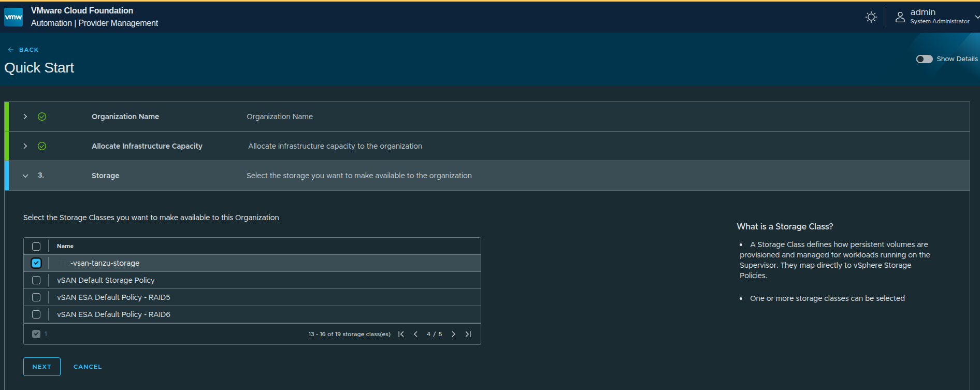The width and height of the screenshot is (980, 390).
Task: Click the VMware Cloud Foundation title
Action: pyautogui.click(x=82, y=10)
